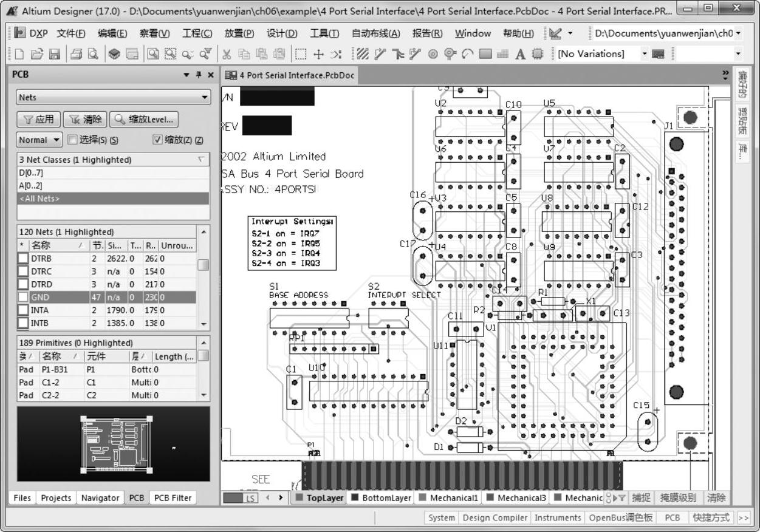Open the Nets object-type dropdown
This screenshot has width=760, height=532.
point(113,97)
